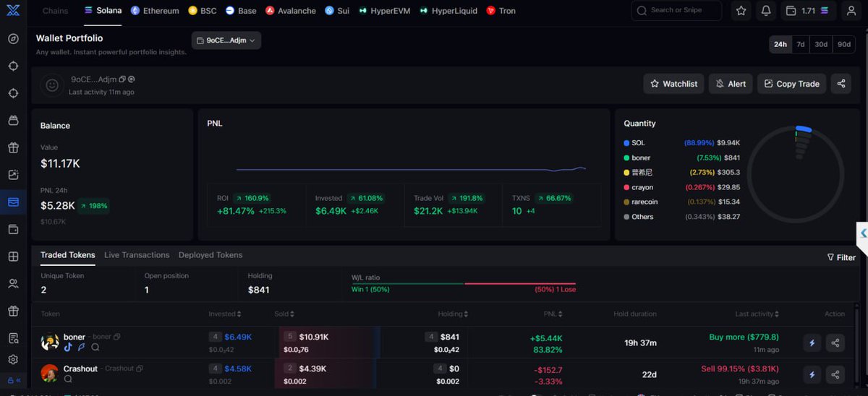Click the search icon under Crashout
The height and width of the screenshot is (396, 868).
coord(68,379)
